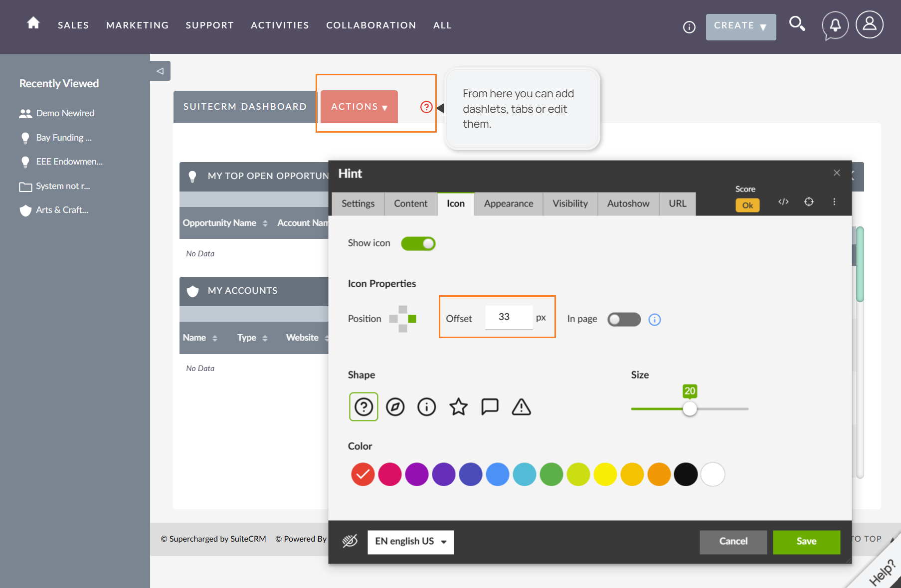This screenshot has width=901, height=588.
Task: Select the warning triangle icon shape
Action: [522, 407]
